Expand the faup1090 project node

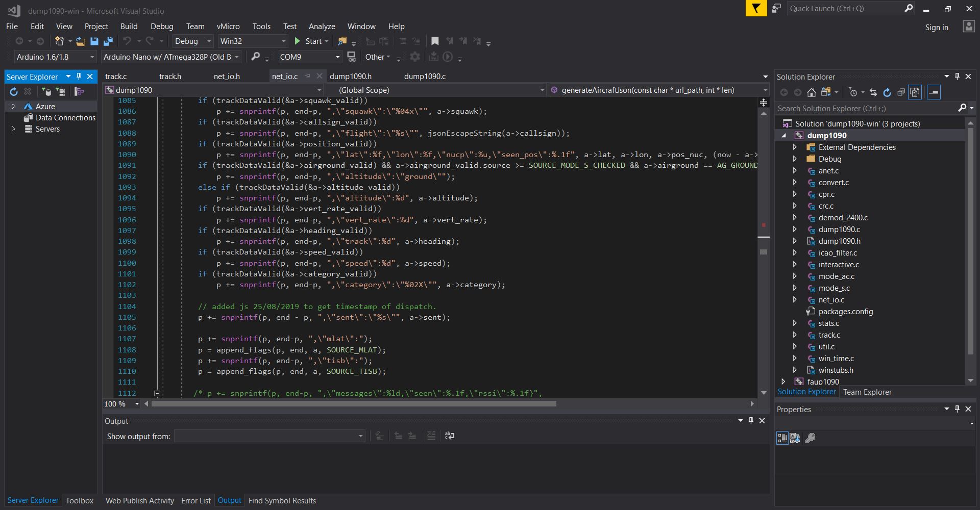(x=783, y=381)
